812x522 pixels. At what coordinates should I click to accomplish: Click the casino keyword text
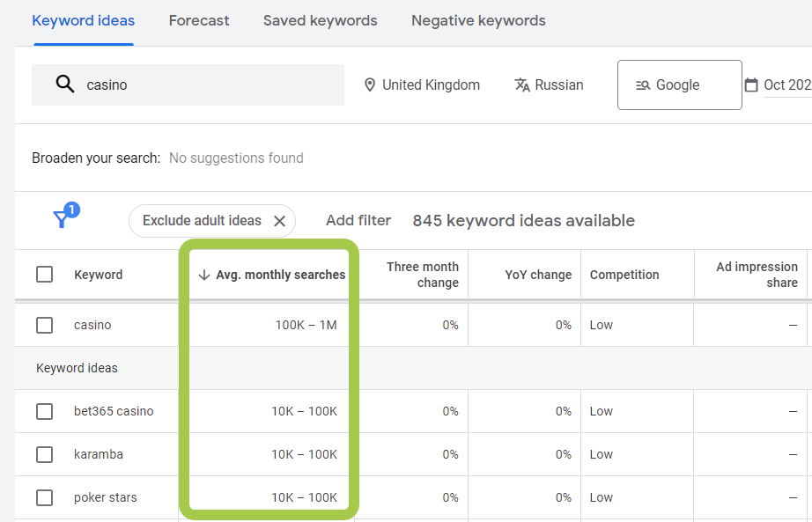pos(92,325)
